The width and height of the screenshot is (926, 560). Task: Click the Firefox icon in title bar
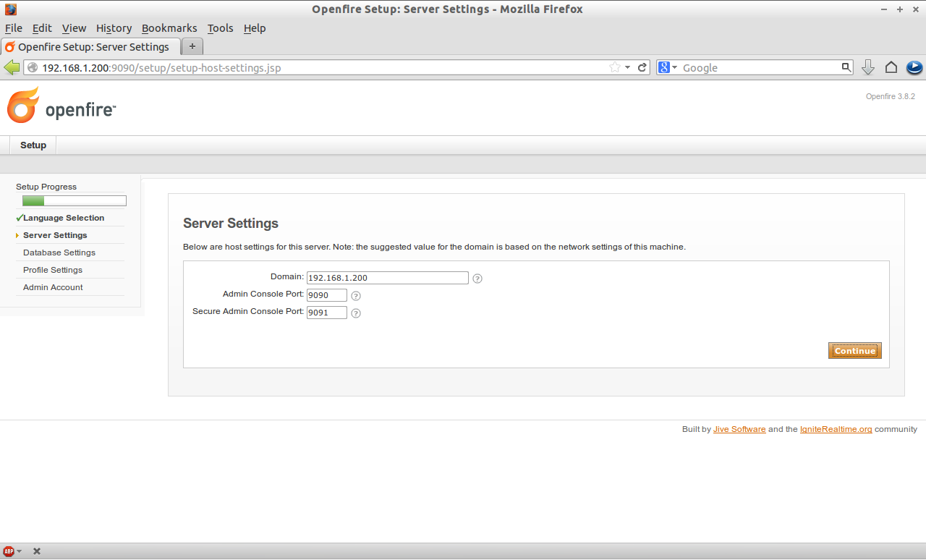pyautogui.click(x=11, y=9)
